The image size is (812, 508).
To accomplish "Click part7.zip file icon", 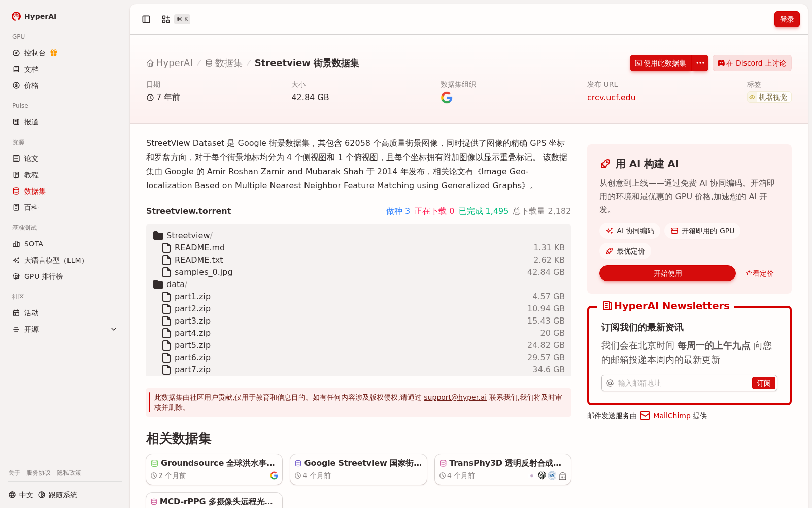I will coord(166,370).
